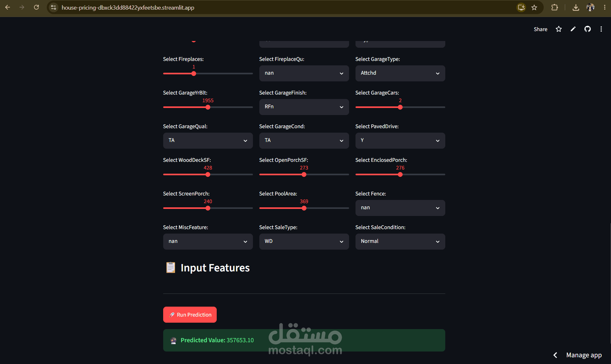This screenshot has width=611, height=364.
Task: Click the GarageYrBlt slider handle
Action: coord(208,107)
